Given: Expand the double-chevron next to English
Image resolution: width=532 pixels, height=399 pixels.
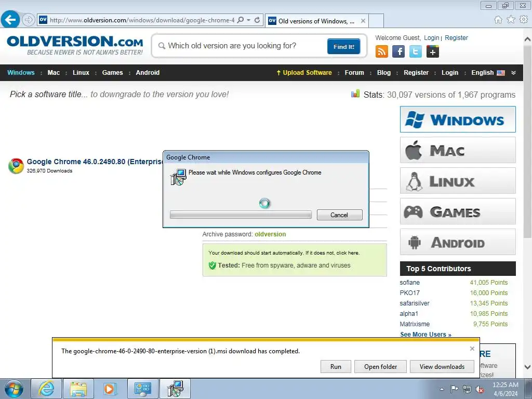Looking at the screenshot, I should (x=513, y=73).
